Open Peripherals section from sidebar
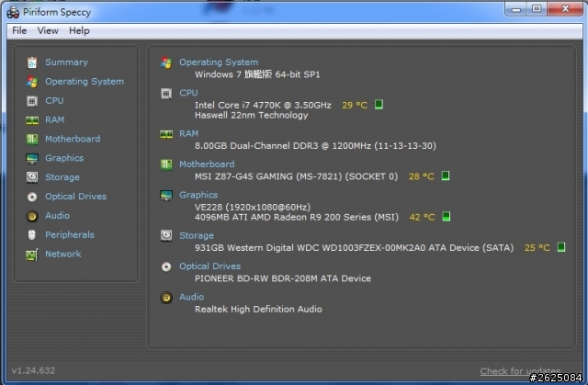The width and height of the screenshot is (588, 385). click(70, 234)
